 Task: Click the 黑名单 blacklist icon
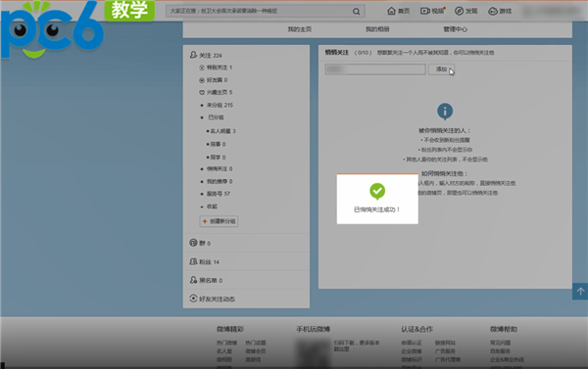[193, 280]
